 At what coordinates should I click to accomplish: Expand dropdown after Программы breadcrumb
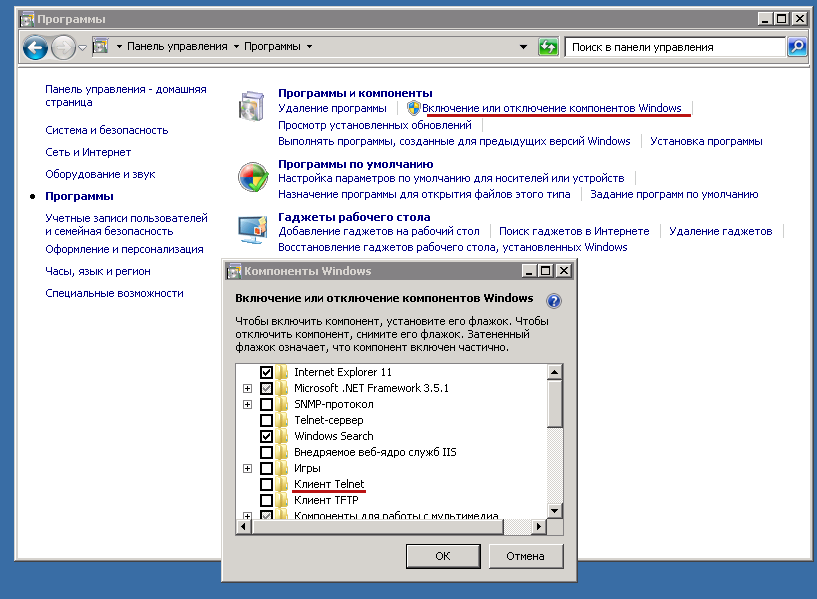tap(310, 47)
